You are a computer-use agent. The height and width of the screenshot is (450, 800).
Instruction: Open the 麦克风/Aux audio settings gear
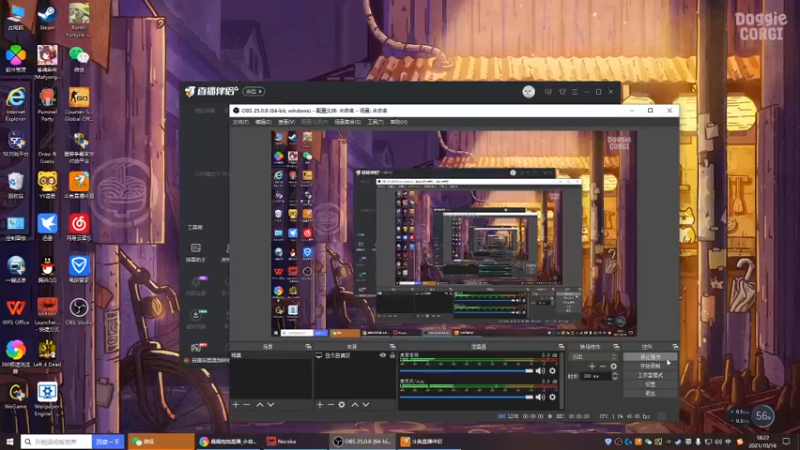[x=553, y=397]
